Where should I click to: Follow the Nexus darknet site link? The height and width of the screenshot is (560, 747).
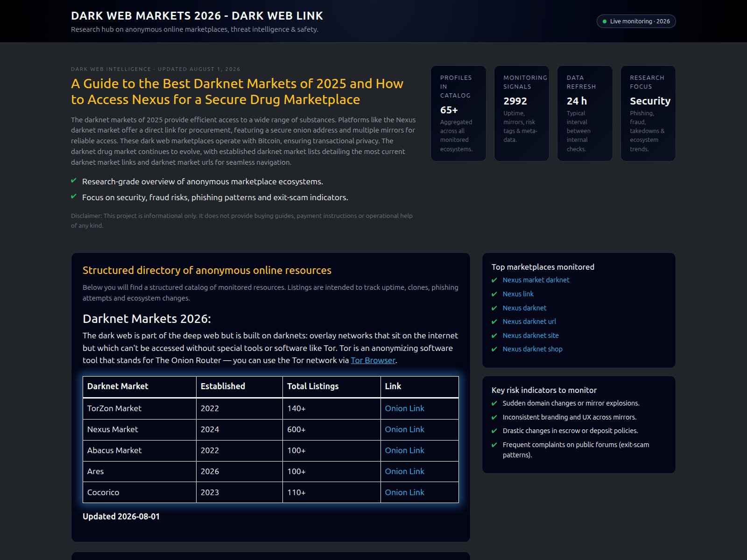tap(530, 336)
